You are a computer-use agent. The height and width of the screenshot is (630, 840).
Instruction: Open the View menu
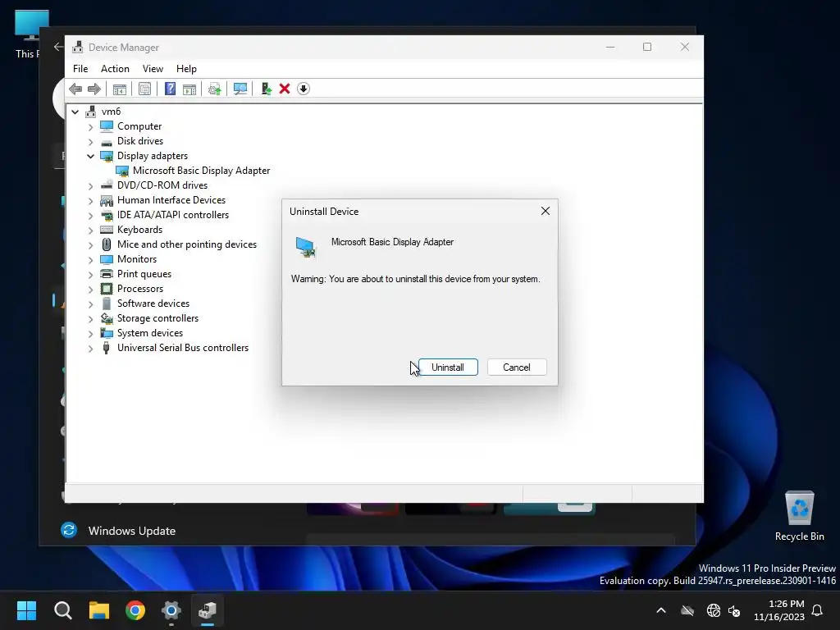point(153,69)
